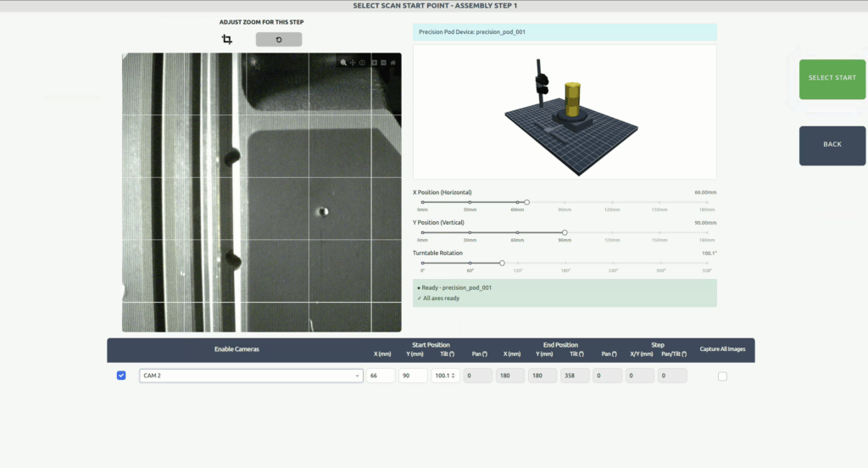The image size is (868, 468).
Task: Select the pan tool in image toolbar
Action: (x=353, y=63)
